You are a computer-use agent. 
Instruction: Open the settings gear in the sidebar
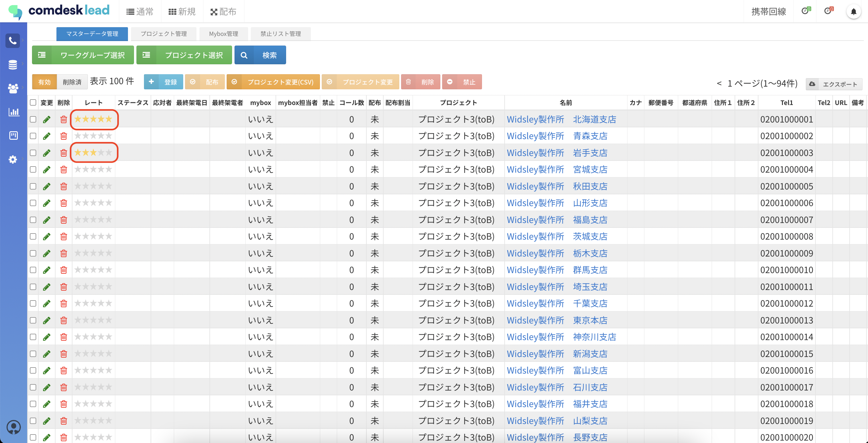13,159
